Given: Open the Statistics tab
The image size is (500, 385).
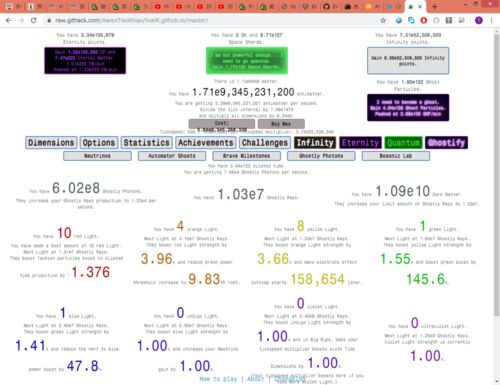Looking at the screenshot, I should tap(147, 143).
